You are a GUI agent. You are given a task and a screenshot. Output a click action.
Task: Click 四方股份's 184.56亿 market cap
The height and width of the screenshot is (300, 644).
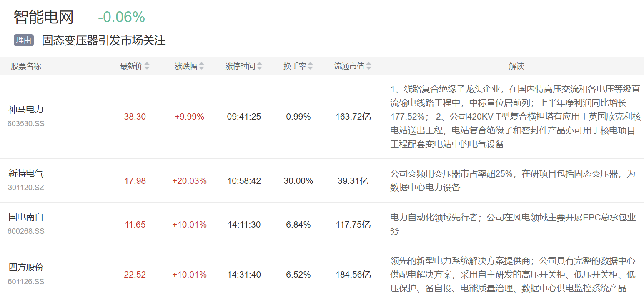point(353,275)
